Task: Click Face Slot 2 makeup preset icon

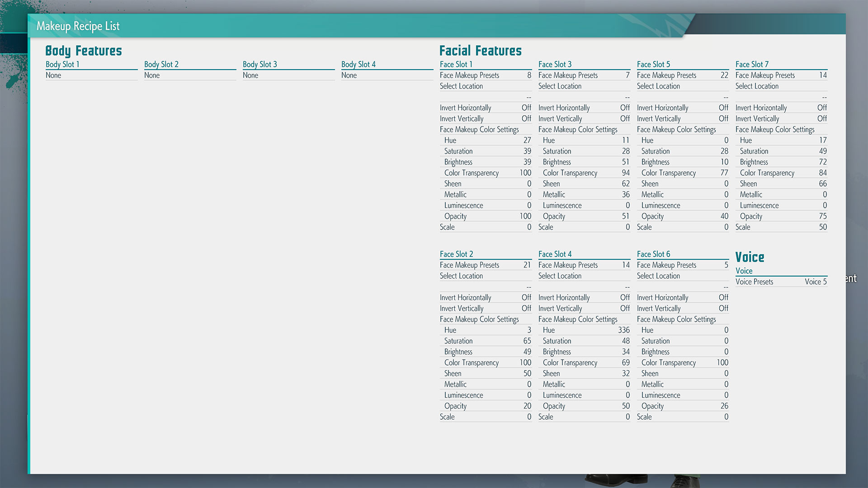Action: (528, 265)
